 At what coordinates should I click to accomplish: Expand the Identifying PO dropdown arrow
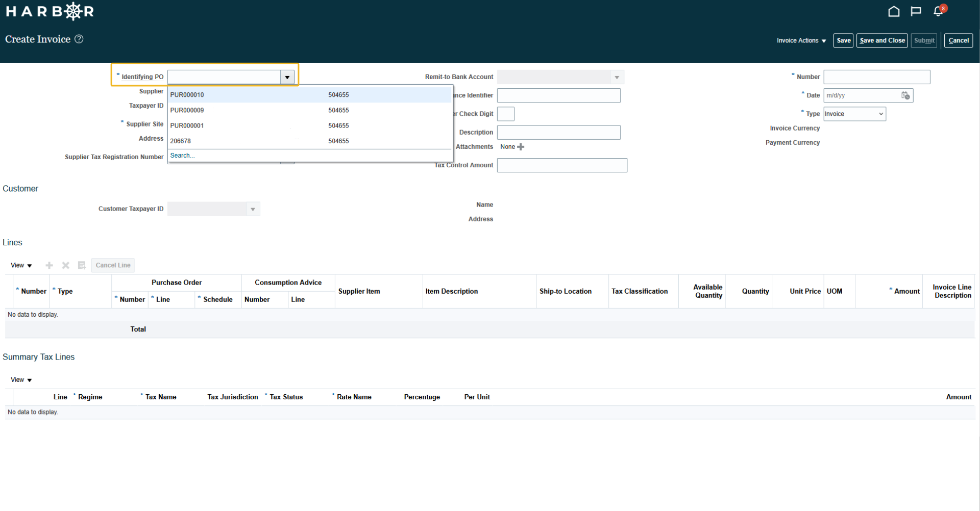pos(287,77)
